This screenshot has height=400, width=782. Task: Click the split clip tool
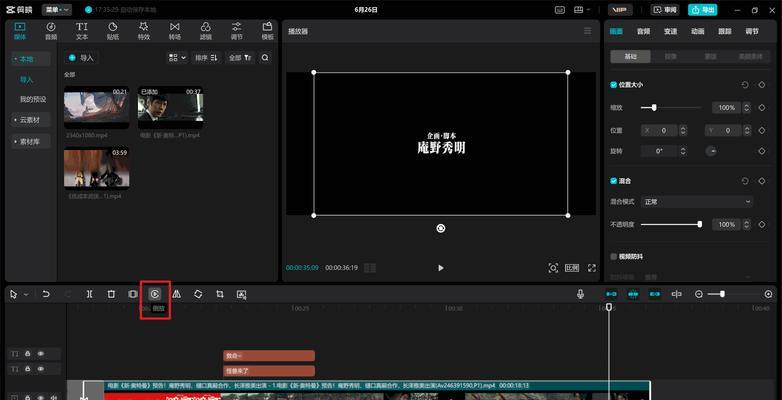pyautogui.click(x=89, y=294)
